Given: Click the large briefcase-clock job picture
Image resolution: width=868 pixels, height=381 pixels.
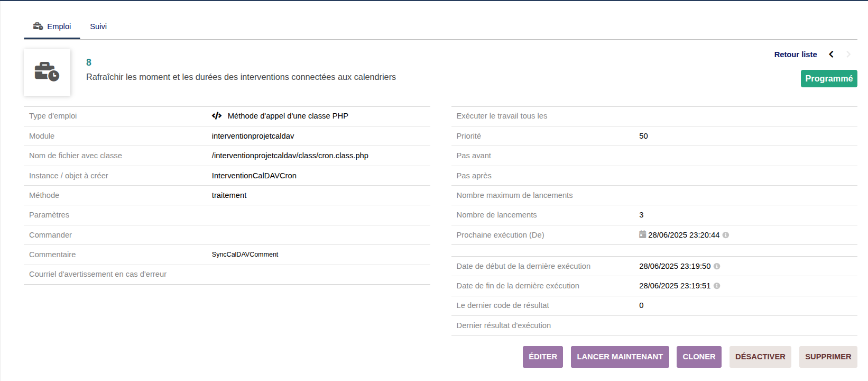Looking at the screenshot, I should point(47,72).
